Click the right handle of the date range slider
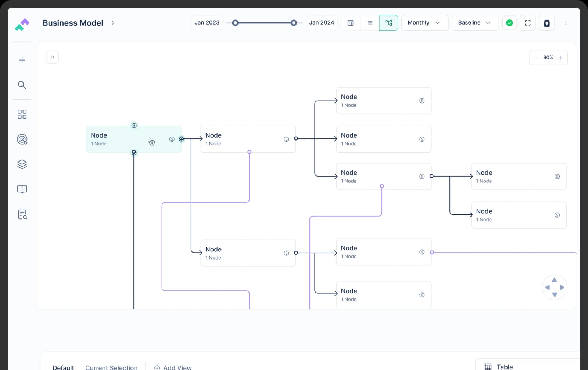 point(294,23)
